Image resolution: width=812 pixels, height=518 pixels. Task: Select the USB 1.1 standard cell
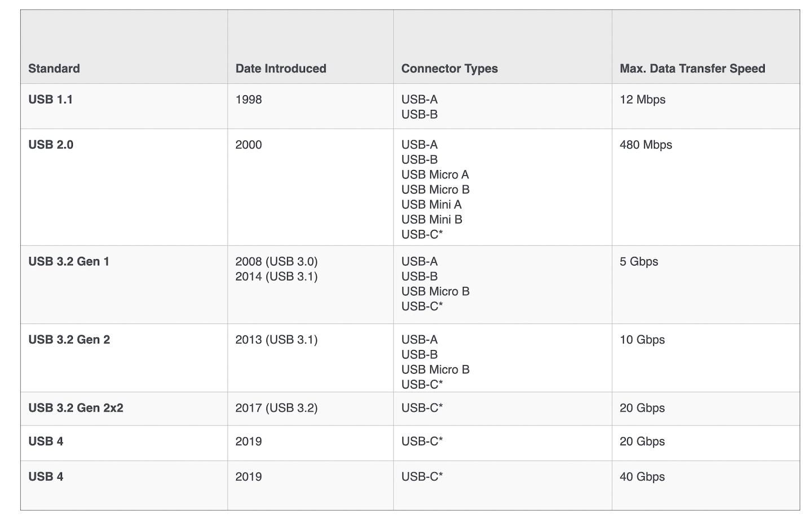click(51, 100)
